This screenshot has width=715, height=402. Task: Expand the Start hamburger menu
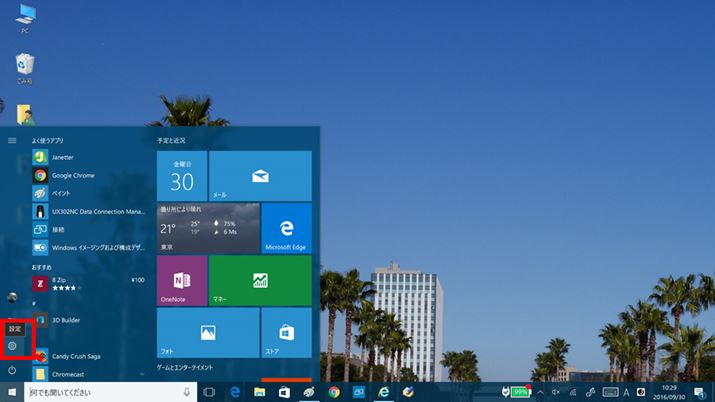tap(12, 141)
